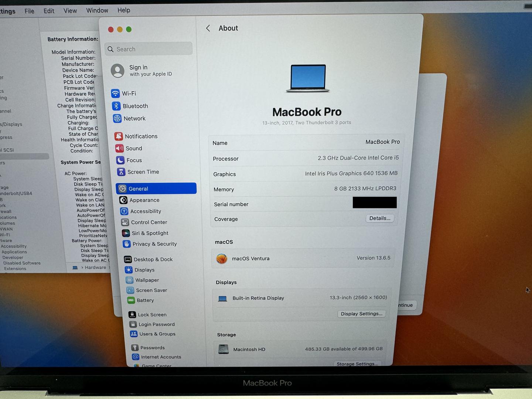
Task: Open Focus moon icon
Action: (120, 160)
